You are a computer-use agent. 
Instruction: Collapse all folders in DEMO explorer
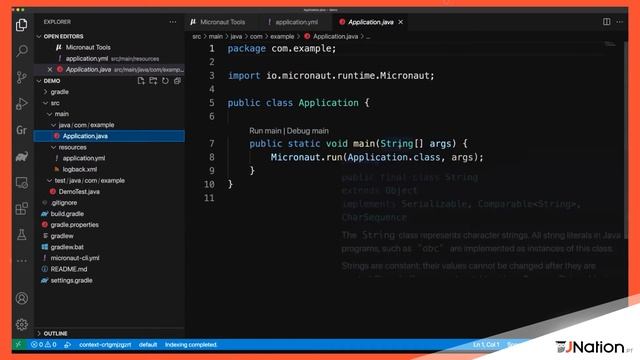pos(177,81)
